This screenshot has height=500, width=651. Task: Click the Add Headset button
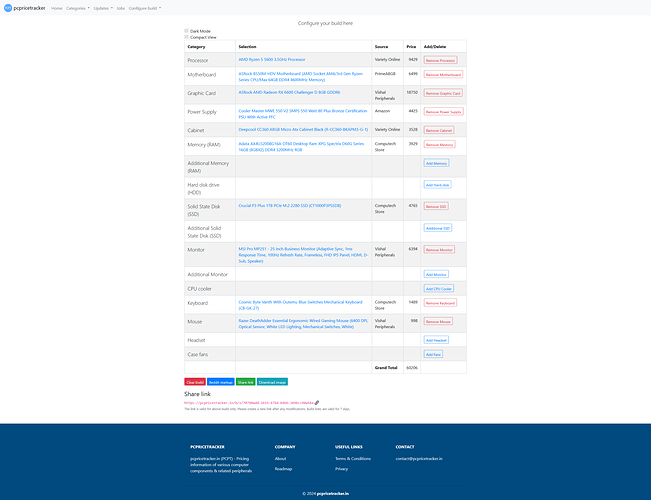436,340
